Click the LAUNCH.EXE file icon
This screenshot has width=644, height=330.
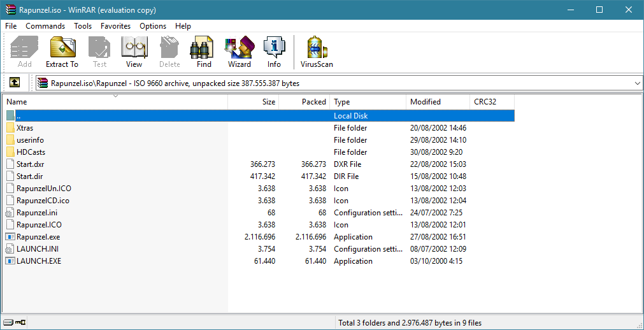tap(10, 261)
